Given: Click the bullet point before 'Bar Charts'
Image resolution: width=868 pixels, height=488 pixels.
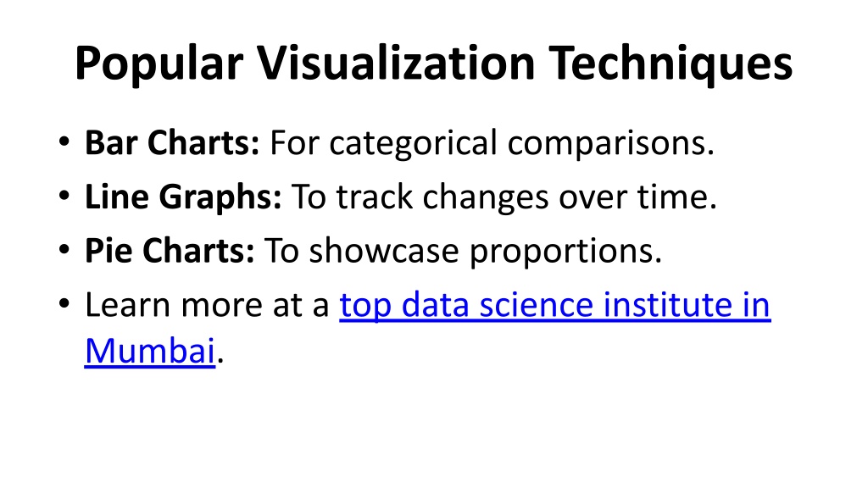Looking at the screenshot, I should [64, 142].
